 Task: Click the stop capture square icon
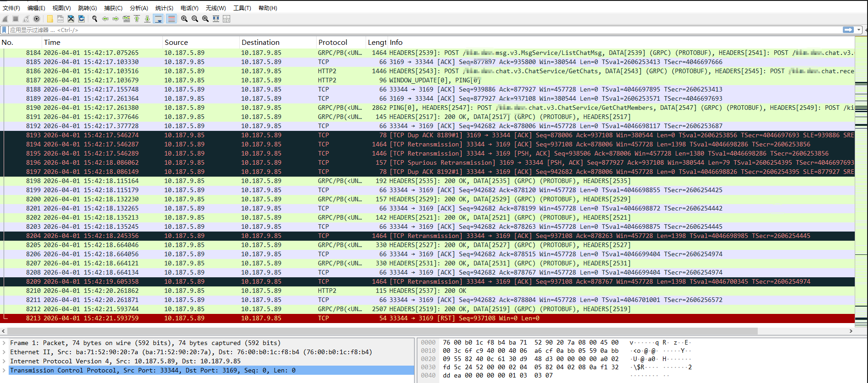click(x=16, y=19)
